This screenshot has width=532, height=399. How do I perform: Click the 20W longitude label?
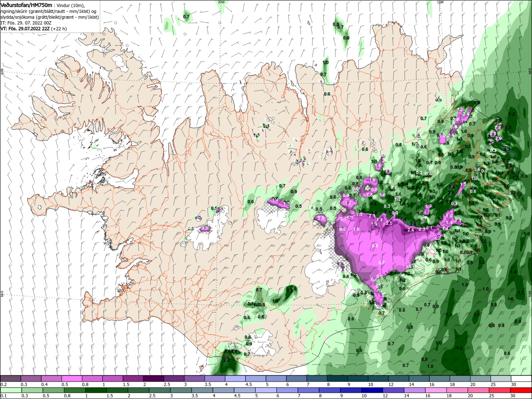(221, 2)
